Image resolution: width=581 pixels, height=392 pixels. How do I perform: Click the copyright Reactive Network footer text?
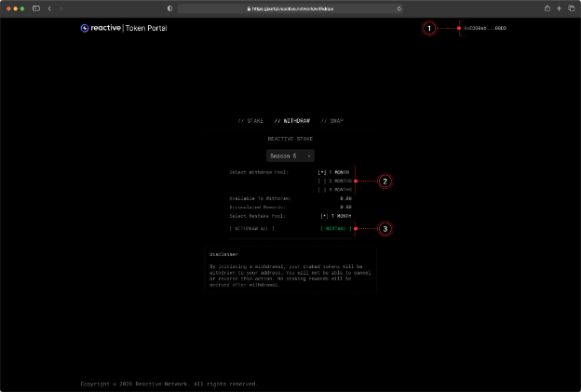(169, 384)
